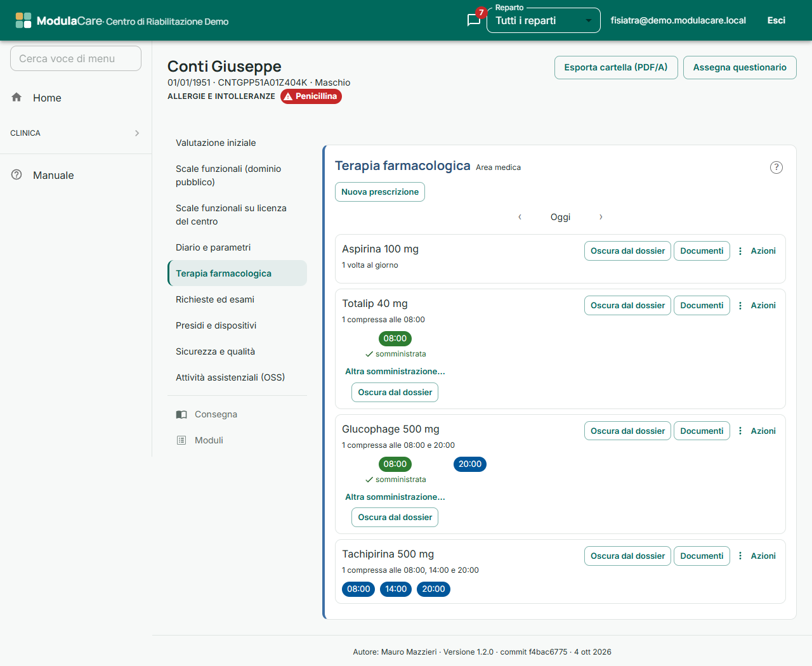The image size is (812, 666).
Task: Open Presidi e dispositivi section
Action: pyautogui.click(x=237, y=325)
